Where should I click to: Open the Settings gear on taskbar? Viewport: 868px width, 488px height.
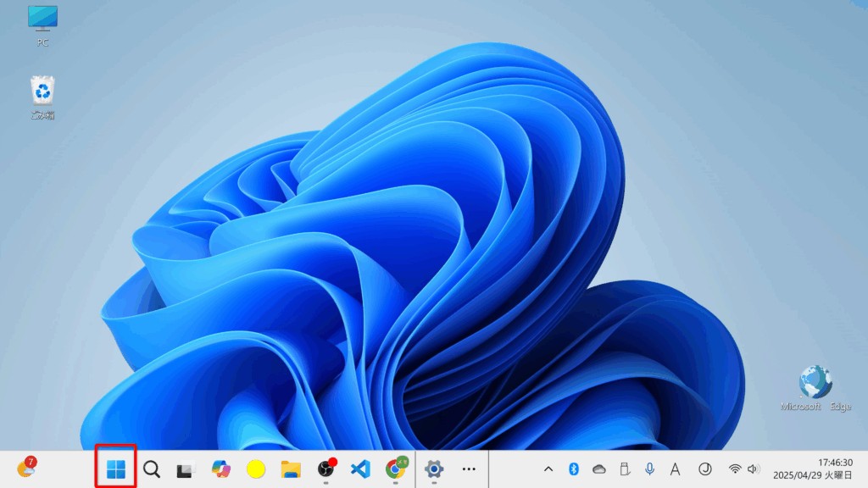[x=434, y=469]
